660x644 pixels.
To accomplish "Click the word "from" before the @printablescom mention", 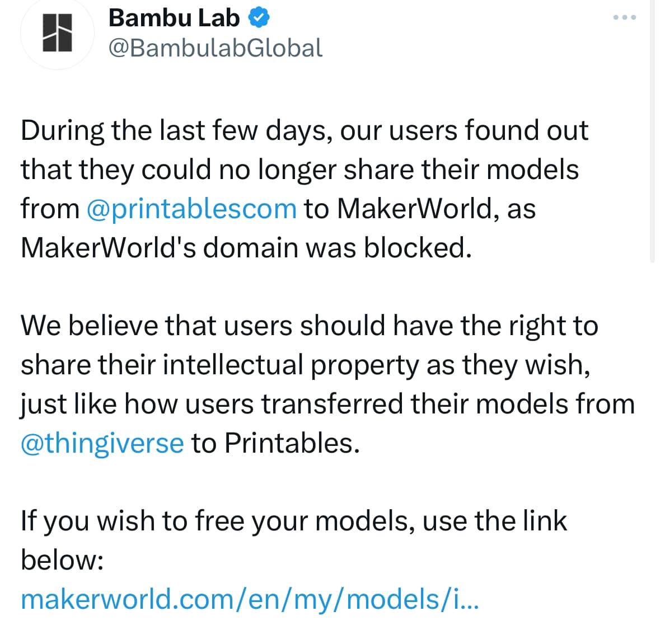I will point(50,209).
